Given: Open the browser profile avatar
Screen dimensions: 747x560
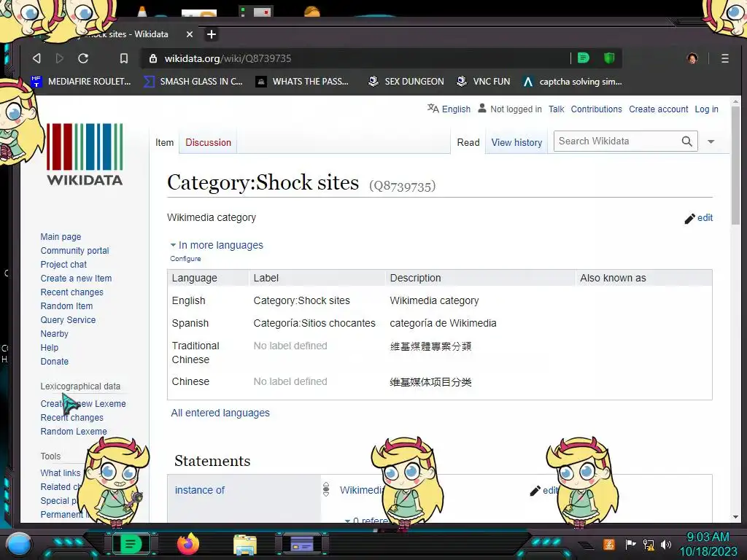Looking at the screenshot, I should (x=692, y=58).
